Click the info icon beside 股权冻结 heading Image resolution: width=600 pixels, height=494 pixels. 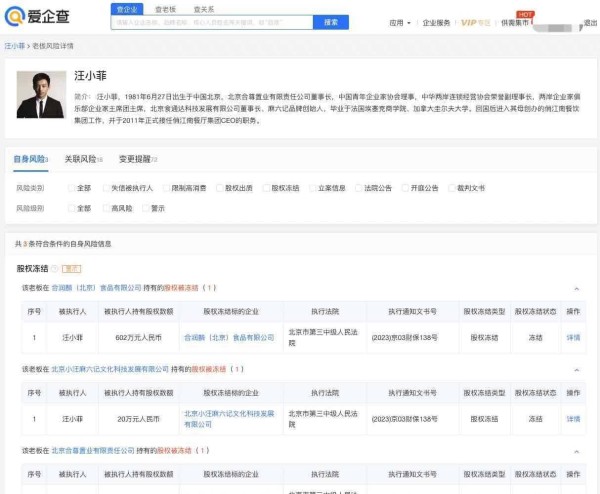55,269
